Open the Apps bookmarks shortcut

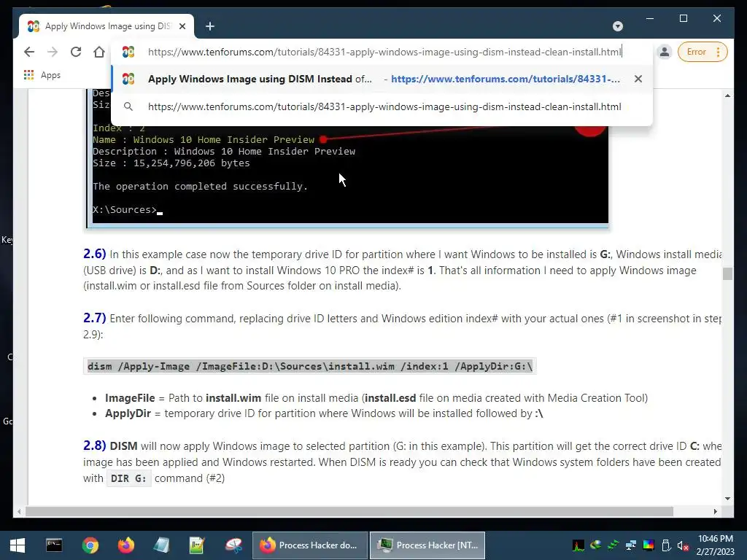click(42, 75)
